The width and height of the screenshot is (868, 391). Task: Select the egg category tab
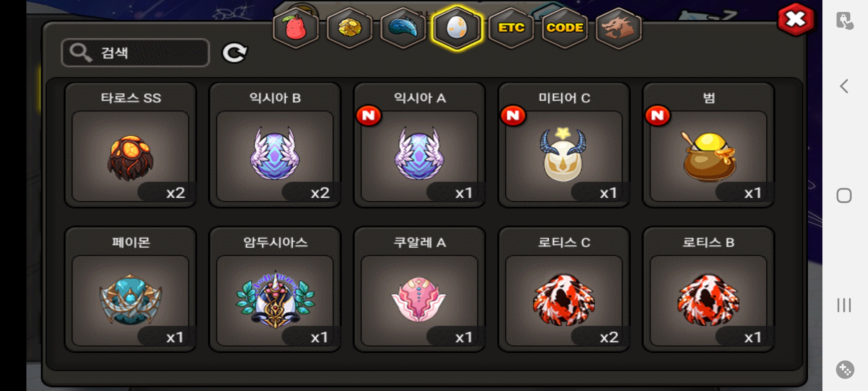[457, 28]
